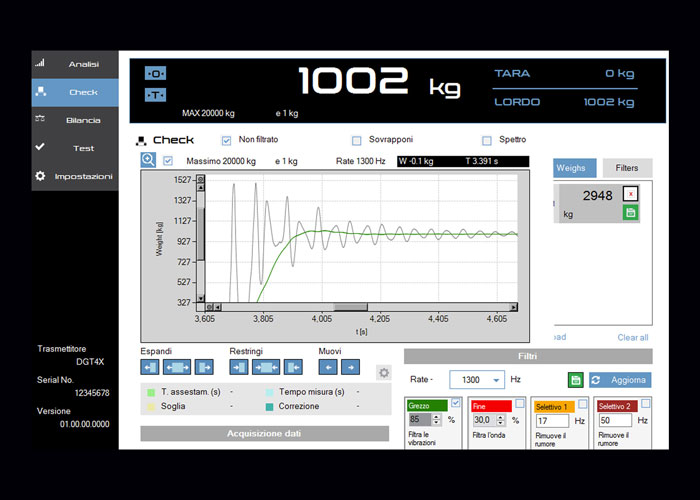This screenshot has width=700, height=500.
Task: Uncheck the Non filtrato checkbox
Action: [226, 140]
